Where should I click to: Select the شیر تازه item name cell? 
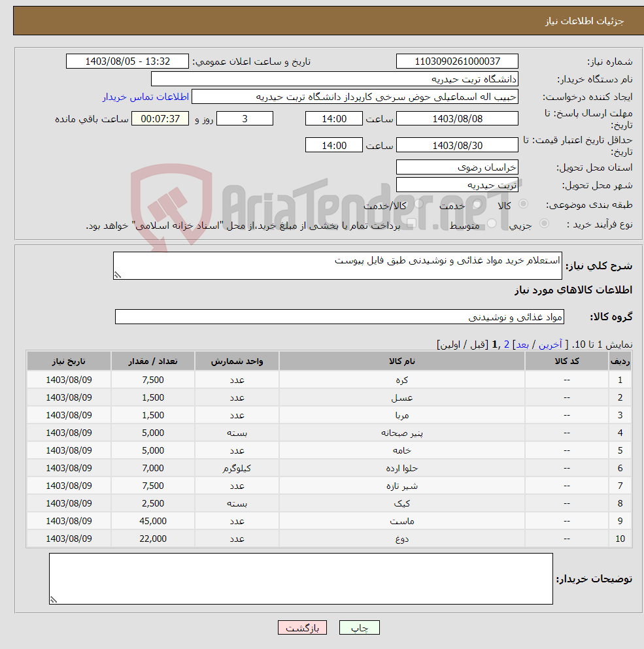(x=402, y=486)
